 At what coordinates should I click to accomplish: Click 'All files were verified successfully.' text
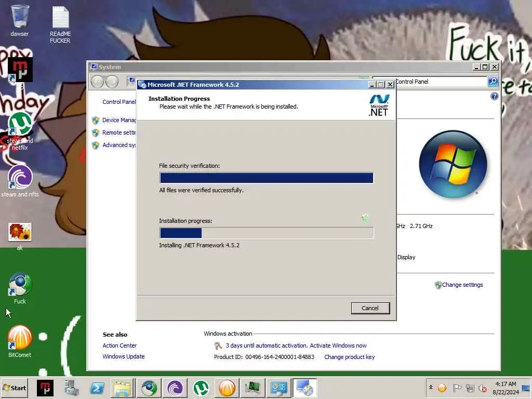(x=201, y=190)
